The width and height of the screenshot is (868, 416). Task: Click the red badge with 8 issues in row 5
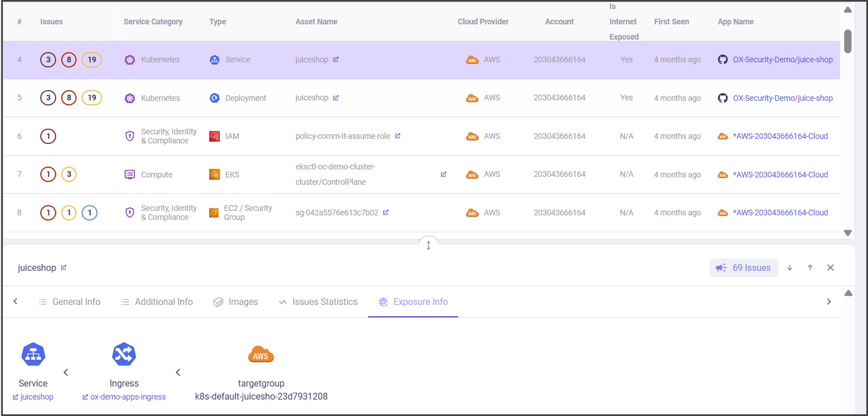click(69, 98)
